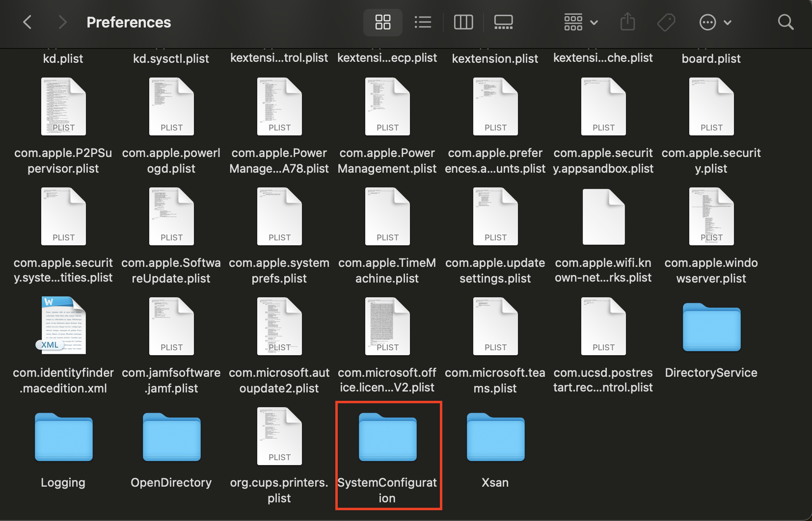Click the Search magnifier icon
The width and height of the screenshot is (812, 521).
point(785,22)
